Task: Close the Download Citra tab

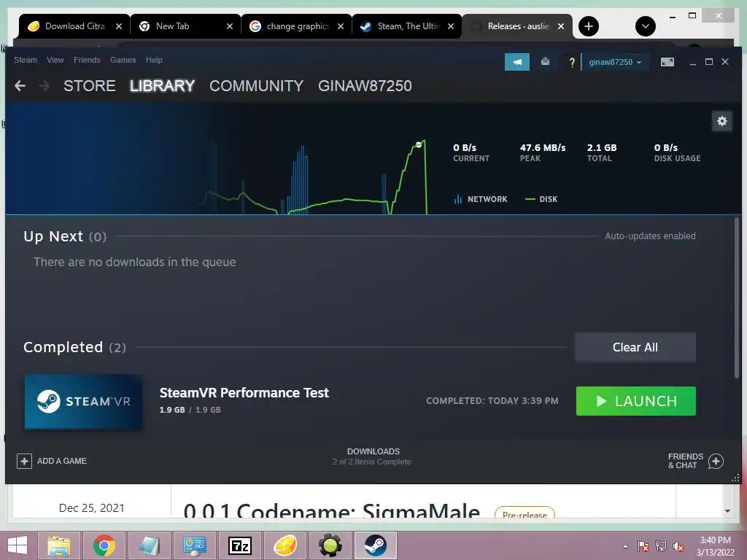Action: [119, 26]
